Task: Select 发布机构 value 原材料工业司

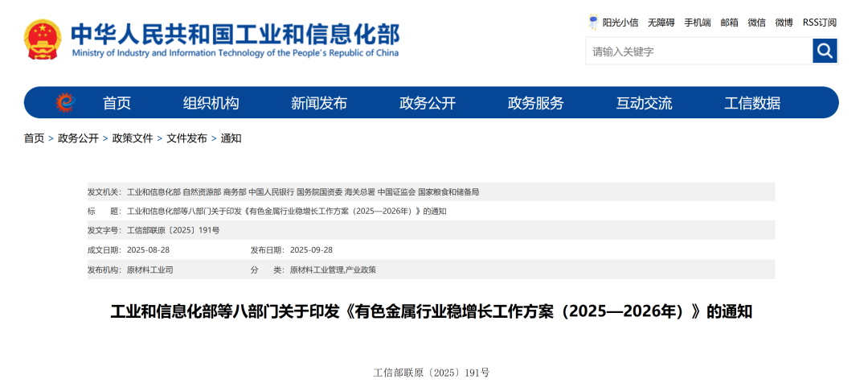Action: tap(150, 270)
